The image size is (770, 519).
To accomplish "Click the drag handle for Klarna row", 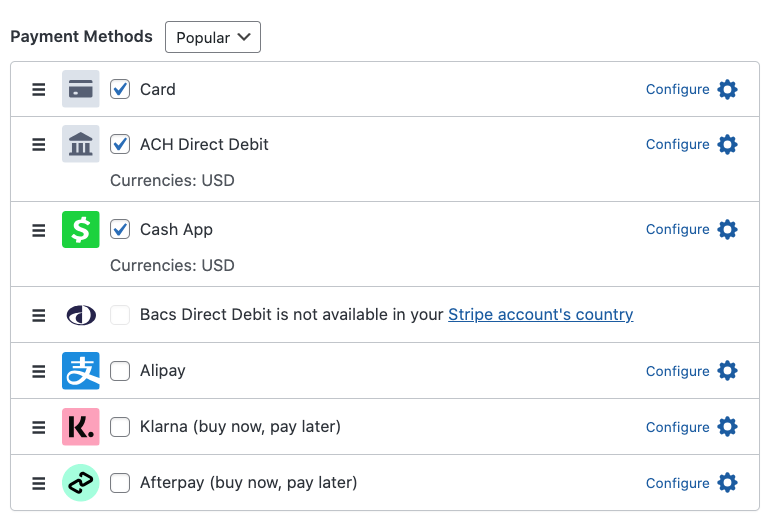I will point(39,427).
